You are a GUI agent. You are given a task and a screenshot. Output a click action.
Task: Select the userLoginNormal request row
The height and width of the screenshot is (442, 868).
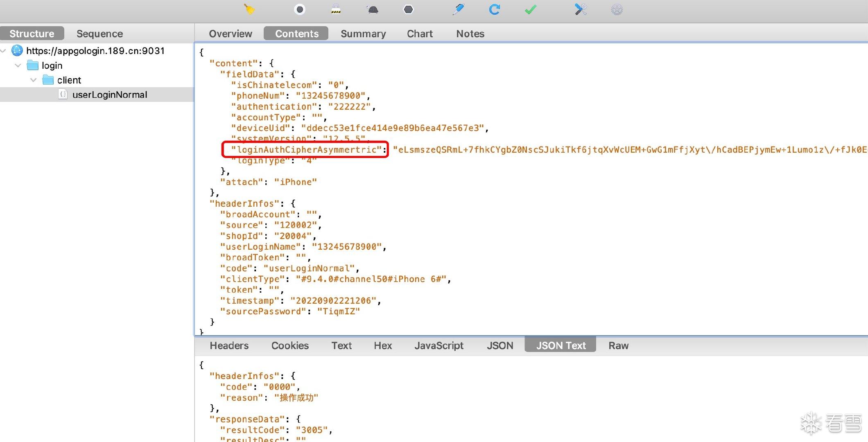(x=97, y=95)
